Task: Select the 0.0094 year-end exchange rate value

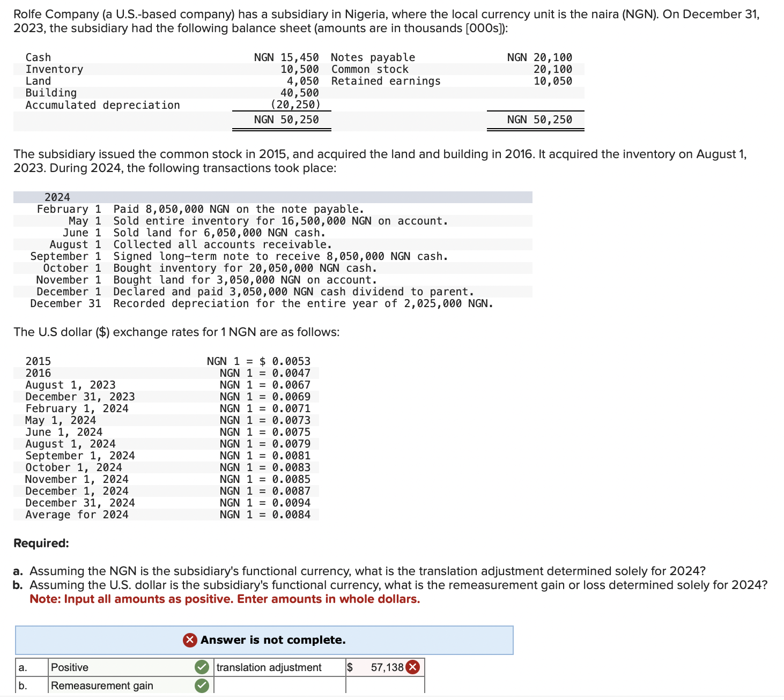Action: 291,503
